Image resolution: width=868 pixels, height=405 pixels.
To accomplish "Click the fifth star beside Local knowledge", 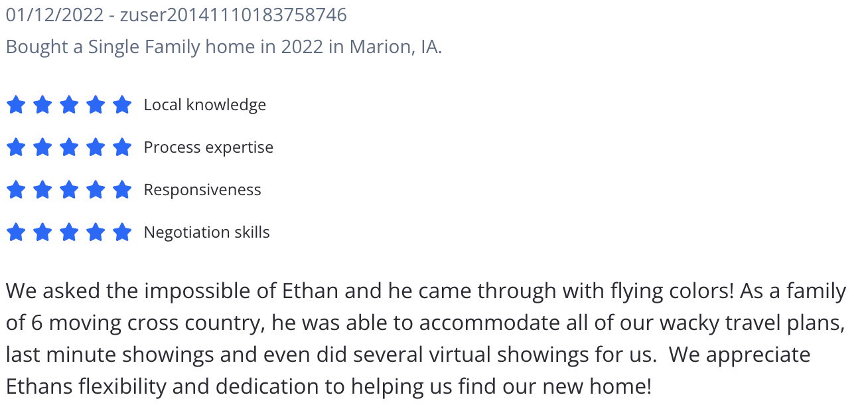I will point(122,105).
